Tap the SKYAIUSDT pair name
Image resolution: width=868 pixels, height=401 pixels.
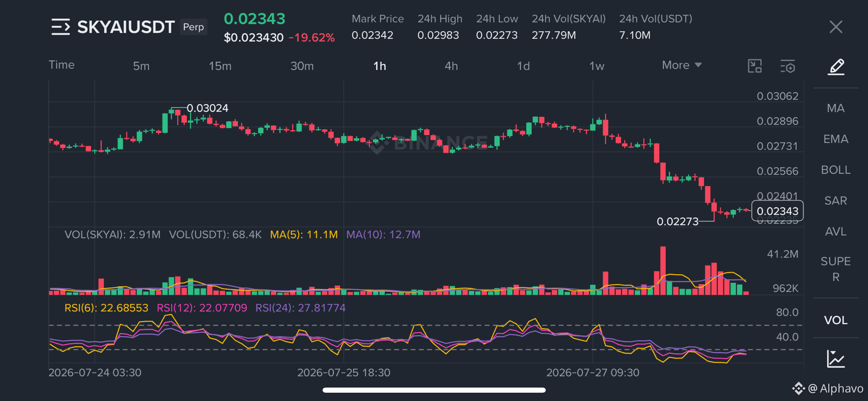pyautogui.click(x=126, y=27)
